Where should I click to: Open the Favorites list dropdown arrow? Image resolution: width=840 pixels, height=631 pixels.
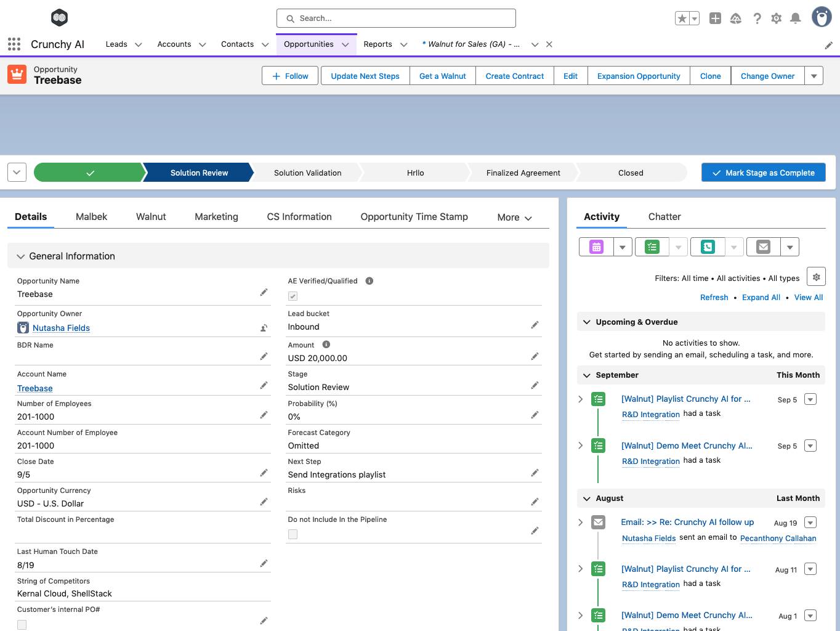point(695,18)
